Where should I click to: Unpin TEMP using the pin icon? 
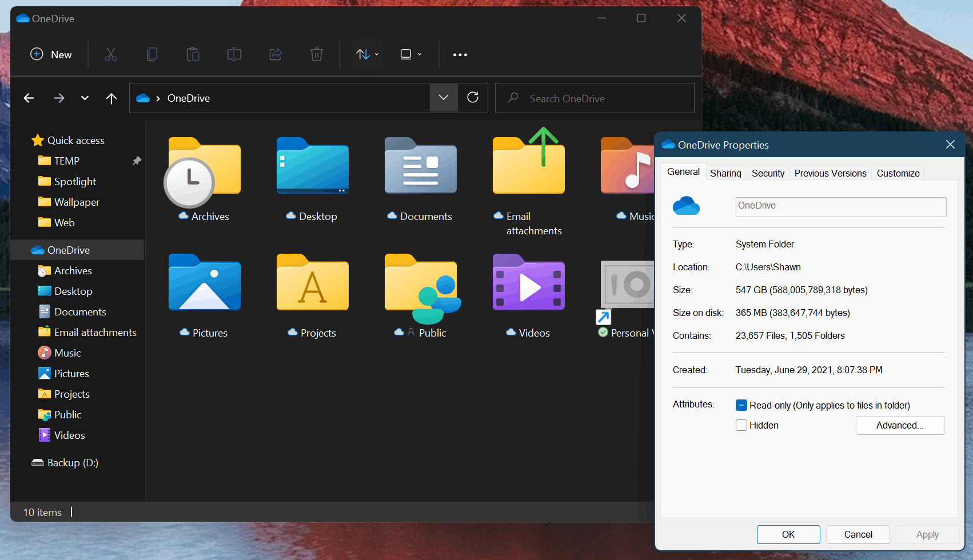137,161
